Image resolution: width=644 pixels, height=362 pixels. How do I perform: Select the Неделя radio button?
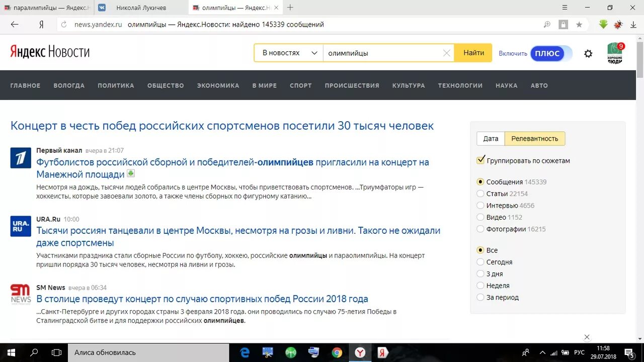[x=480, y=286]
